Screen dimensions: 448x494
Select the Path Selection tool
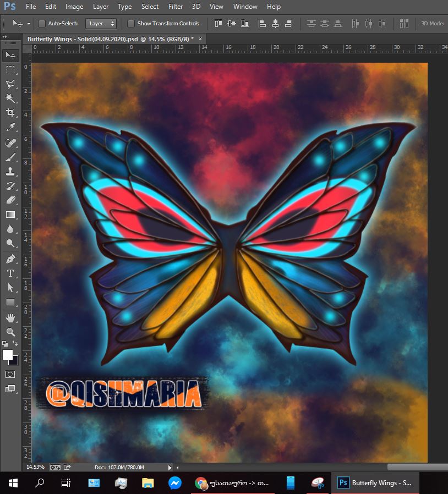(10, 288)
